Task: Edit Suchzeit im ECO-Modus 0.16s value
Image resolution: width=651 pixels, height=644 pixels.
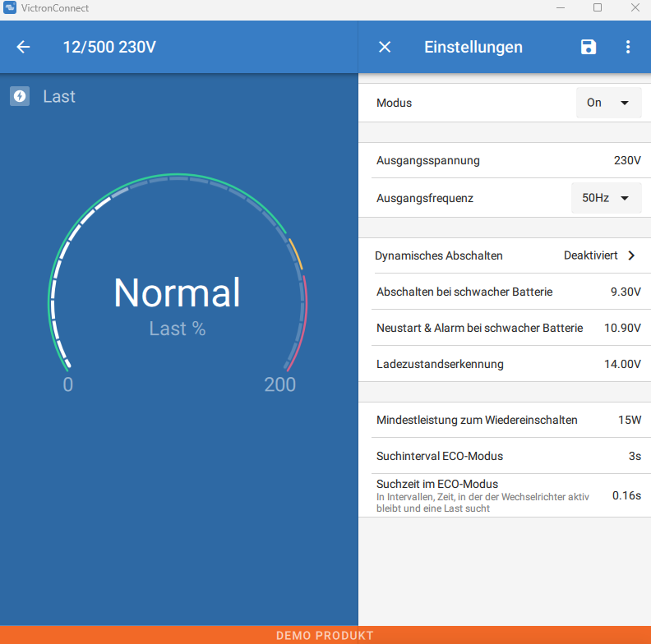Action: (505, 495)
